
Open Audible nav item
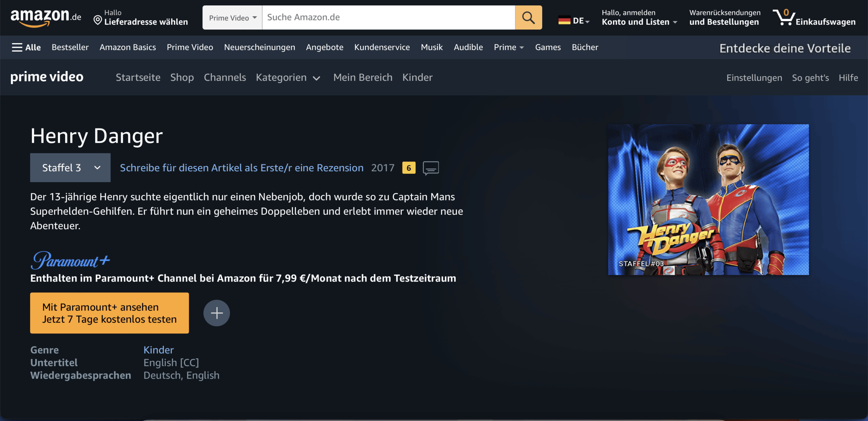point(468,47)
